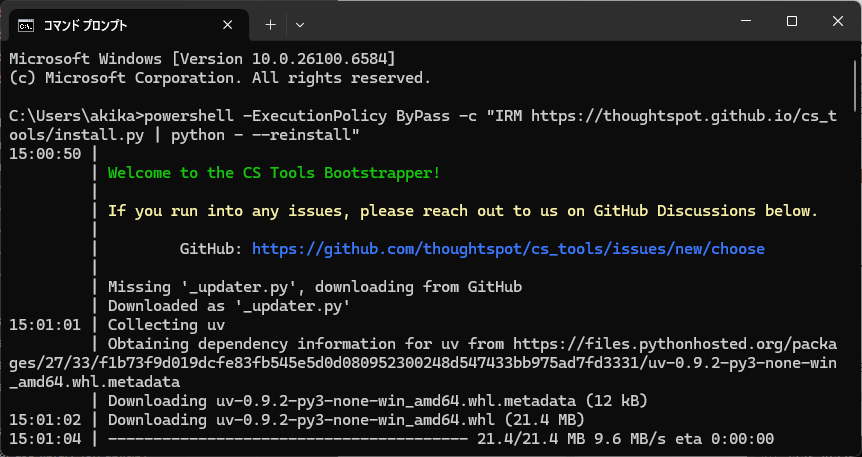The width and height of the screenshot is (862, 457).
Task: Open the GitHub cs_tools issues link
Action: [507, 249]
